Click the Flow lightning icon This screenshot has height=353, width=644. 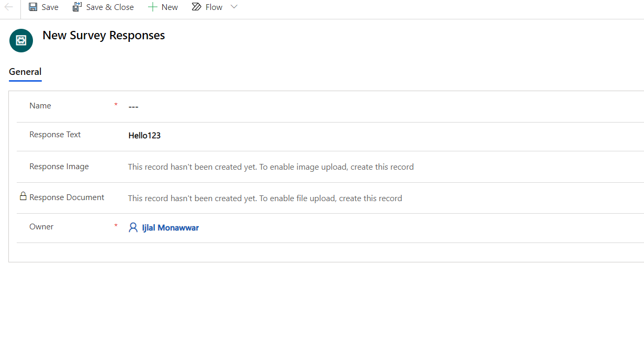click(x=196, y=7)
